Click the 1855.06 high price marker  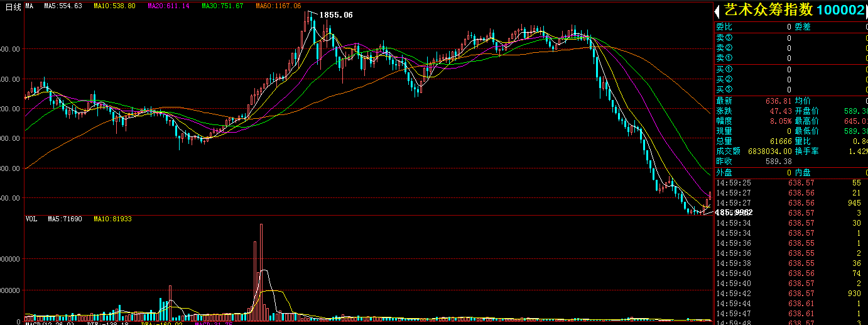click(x=335, y=14)
